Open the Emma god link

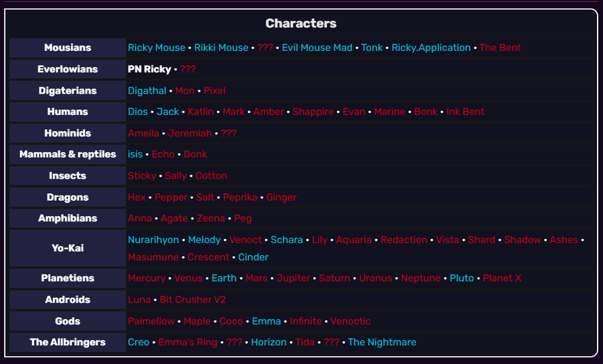pos(266,321)
